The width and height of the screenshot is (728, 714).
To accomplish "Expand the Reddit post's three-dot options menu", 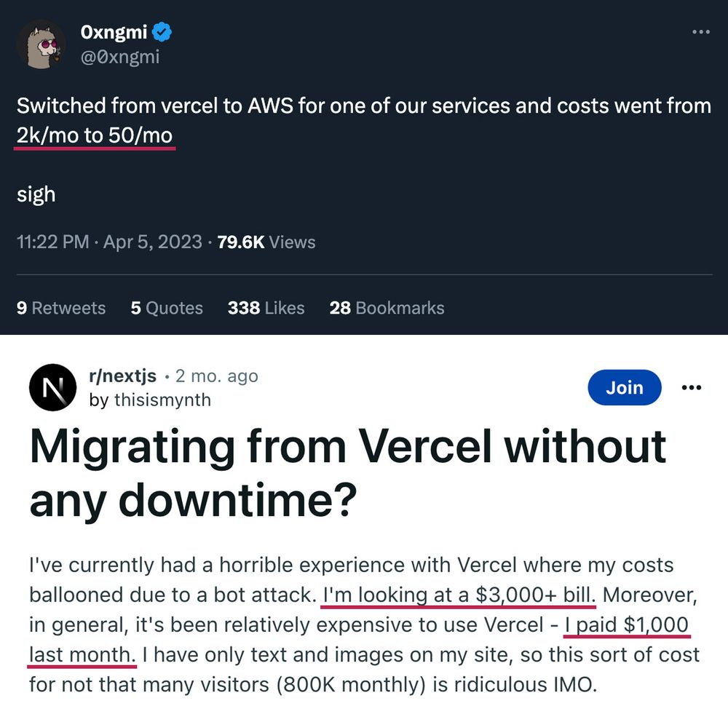I will 691,387.
